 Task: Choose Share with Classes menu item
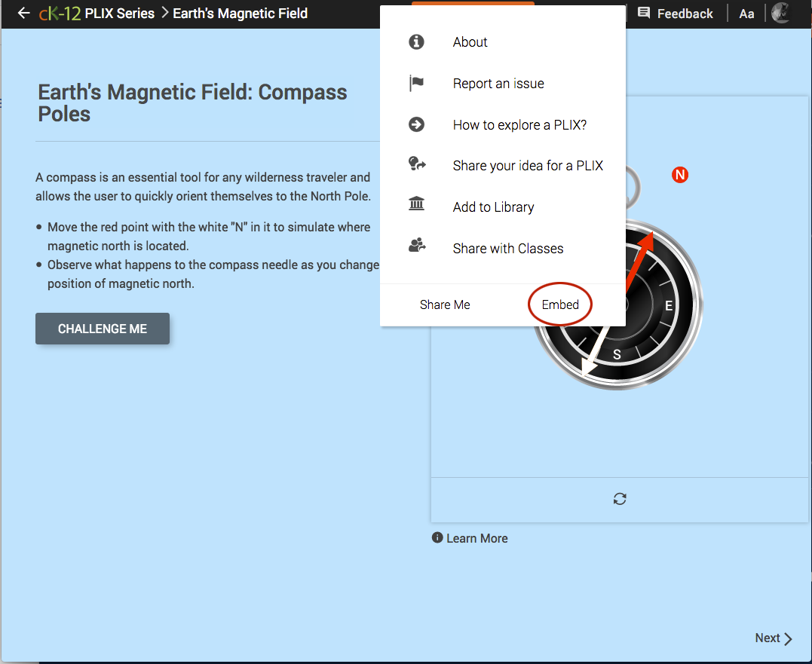pyautogui.click(x=507, y=249)
